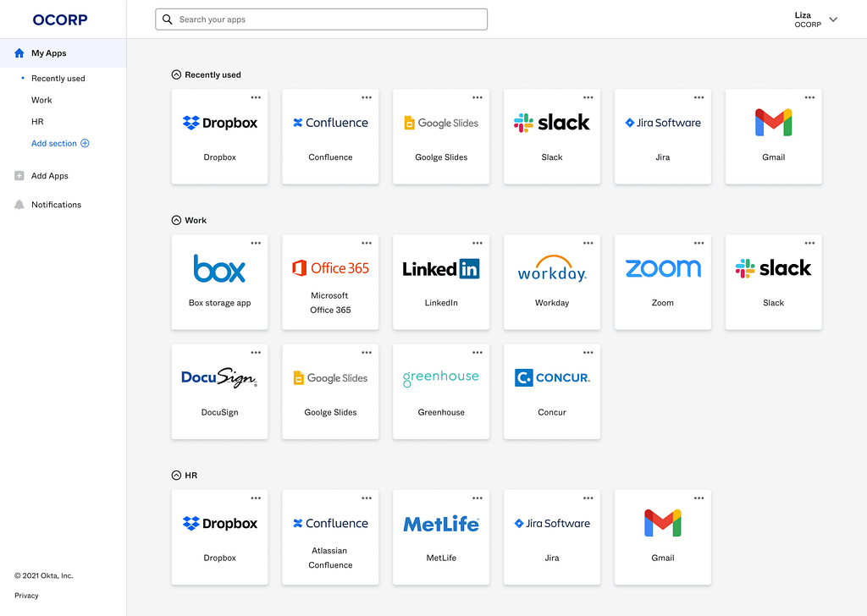Open Google Slides in Recently used
The width and height of the screenshot is (867, 616).
coord(440,136)
